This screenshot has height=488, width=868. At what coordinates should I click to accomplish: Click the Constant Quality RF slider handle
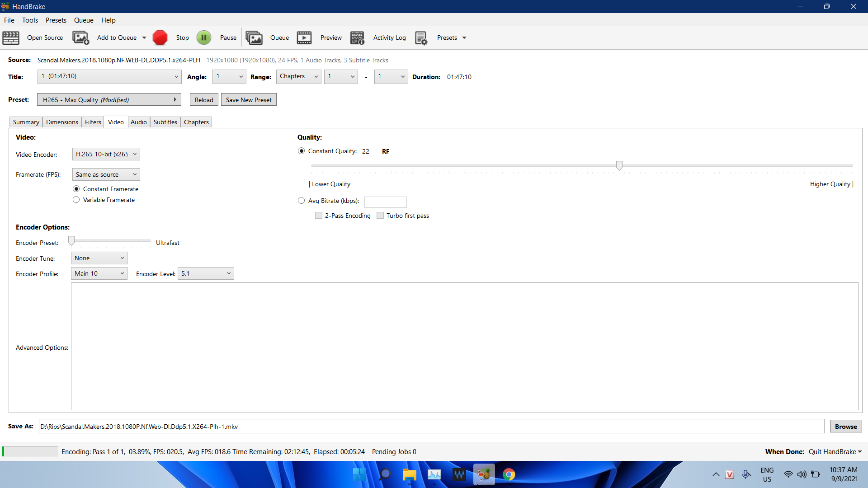point(619,165)
